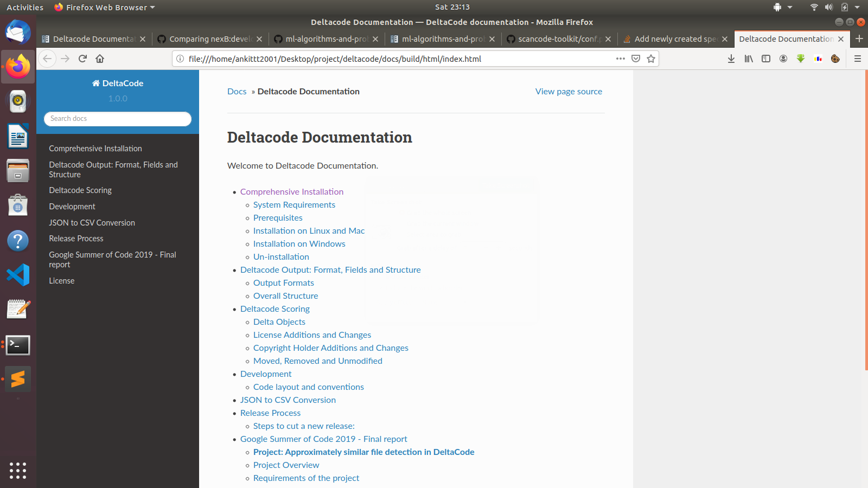Close the scancode-toolkit/conf tab
This screenshot has height=488, width=868.
tap(608, 39)
